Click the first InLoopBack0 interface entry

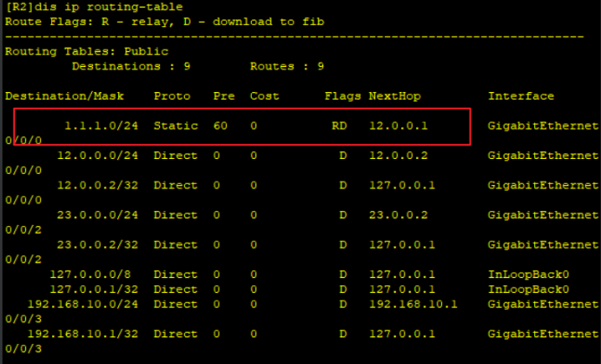coord(528,275)
